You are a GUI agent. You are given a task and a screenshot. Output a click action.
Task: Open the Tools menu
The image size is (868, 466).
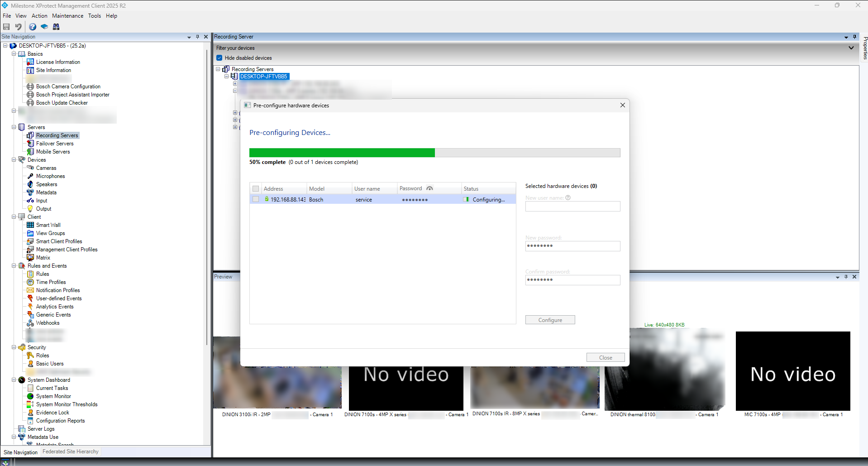(95, 16)
